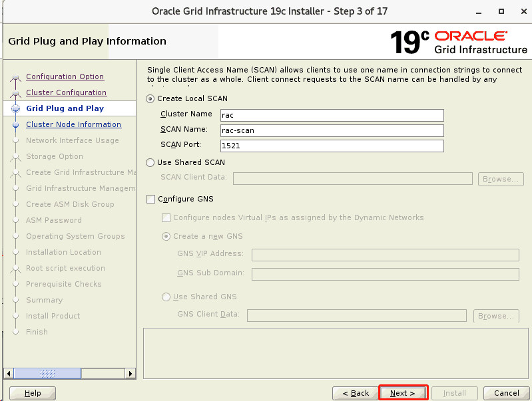
Task: Click Summary step label
Action: 45,300
